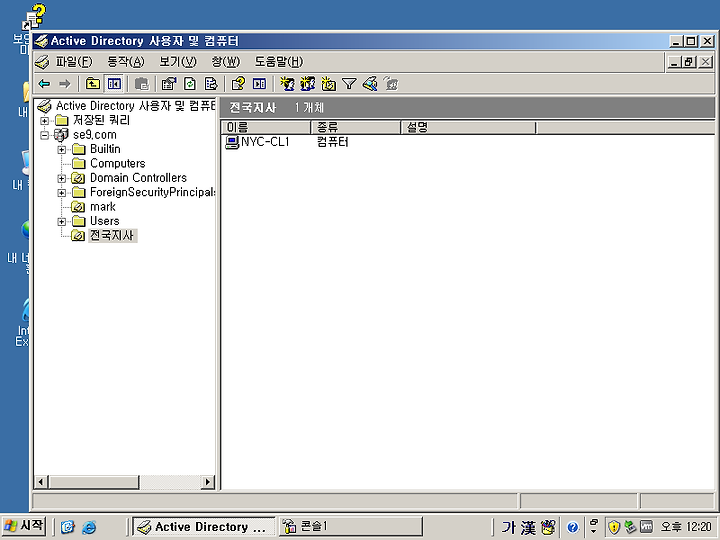Viewport: 720px width, 540px height.
Task: Select the Users container
Action: [x=105, y=221]
